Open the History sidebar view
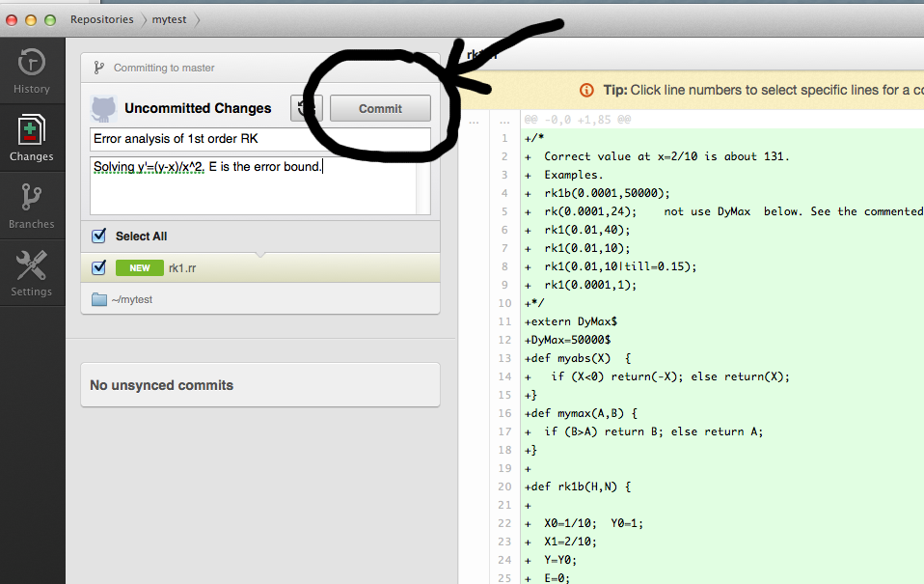Screen dimensions: 924x584 click(32, 72)
